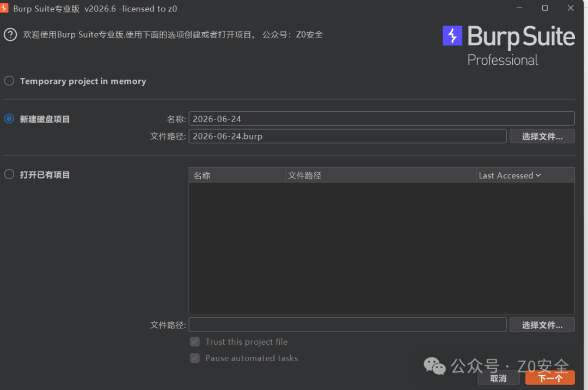
Task: Maximize the Burp Suite window
Action: pos(545,8)
